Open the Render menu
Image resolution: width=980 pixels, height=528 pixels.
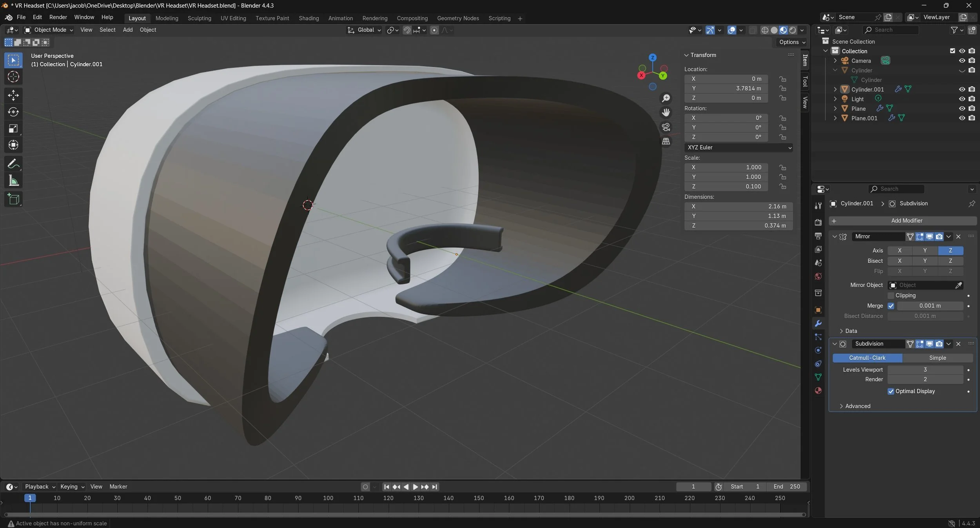58,17
